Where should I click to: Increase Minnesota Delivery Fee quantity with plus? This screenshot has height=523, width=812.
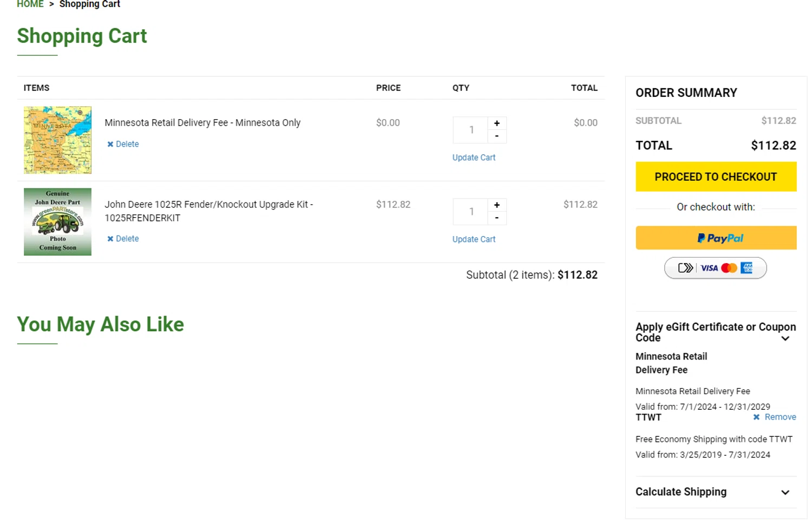497,123
